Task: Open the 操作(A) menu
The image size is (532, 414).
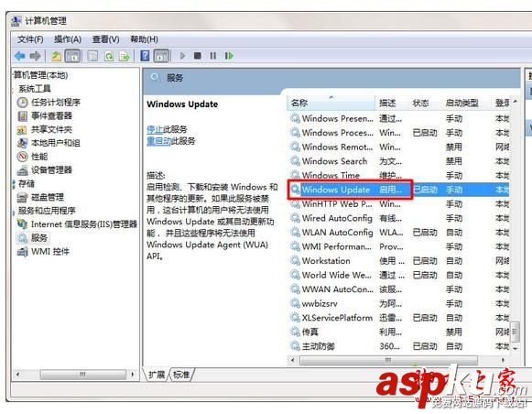Action: tap(68, 39)
